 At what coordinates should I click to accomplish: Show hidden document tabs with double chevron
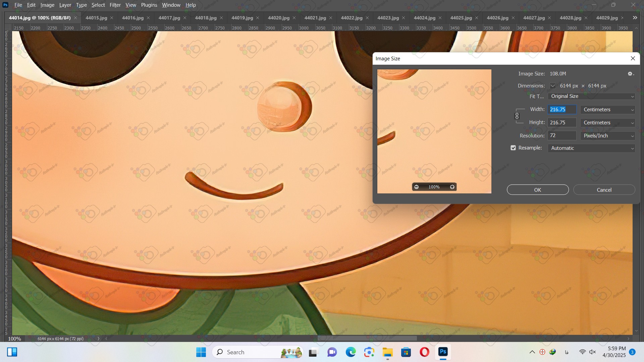[x=635, y=18]
